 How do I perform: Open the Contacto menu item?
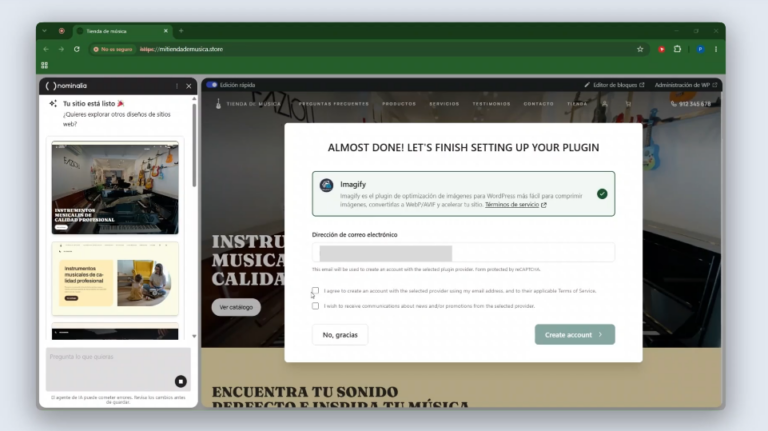[x=538, y=104]
